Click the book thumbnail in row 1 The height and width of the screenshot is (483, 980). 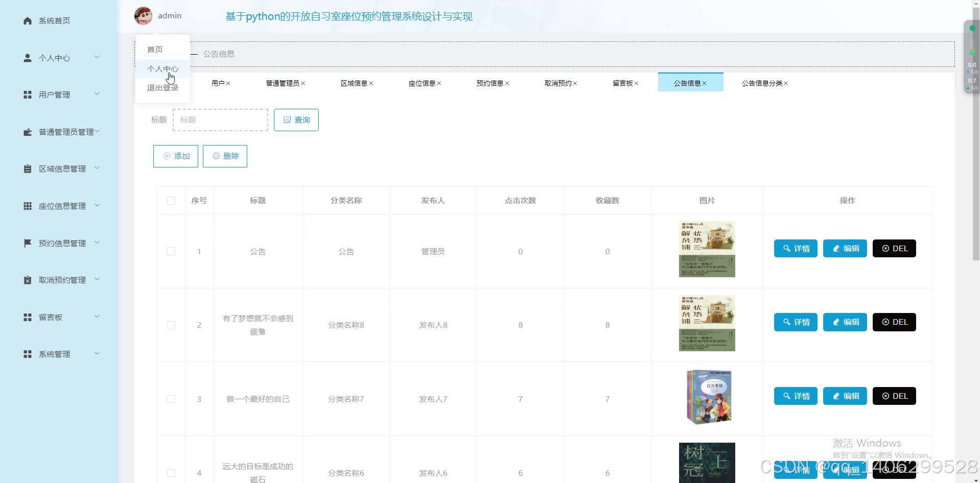pyautogui.click(x=707, y=249)
